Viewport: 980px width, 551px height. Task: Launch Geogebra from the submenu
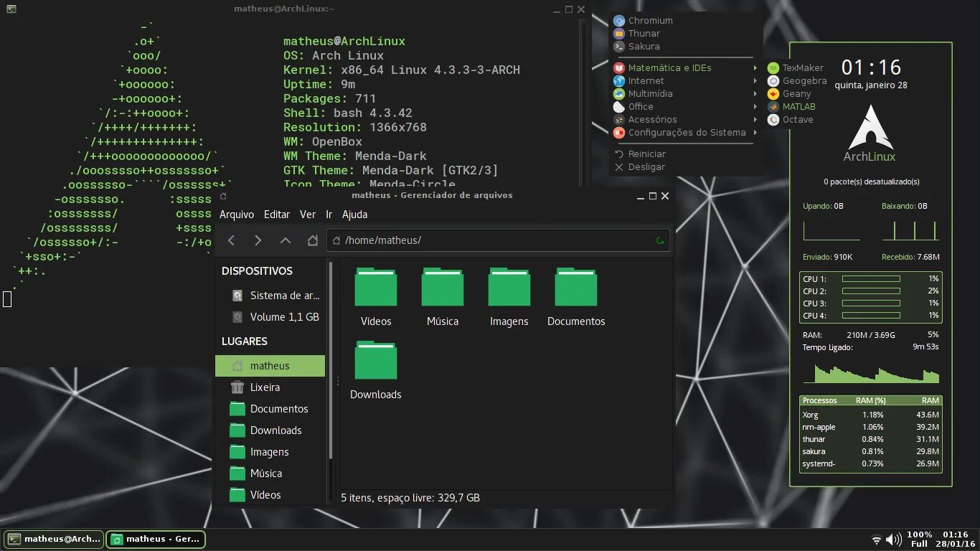coord(796,81)
